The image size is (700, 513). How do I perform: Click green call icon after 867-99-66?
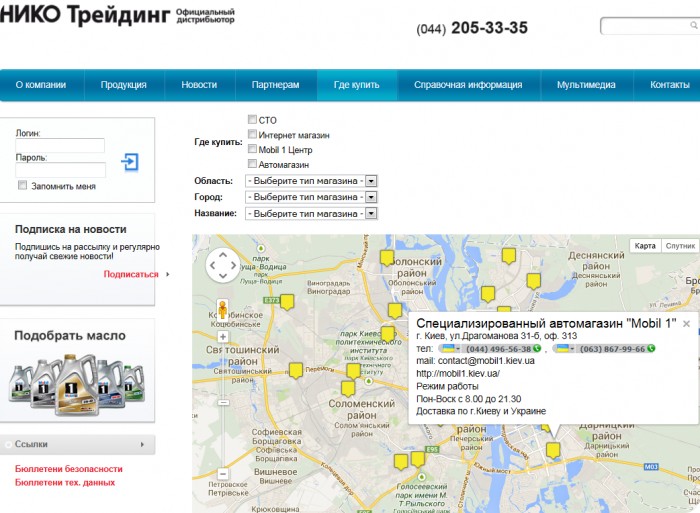[651, 348]
